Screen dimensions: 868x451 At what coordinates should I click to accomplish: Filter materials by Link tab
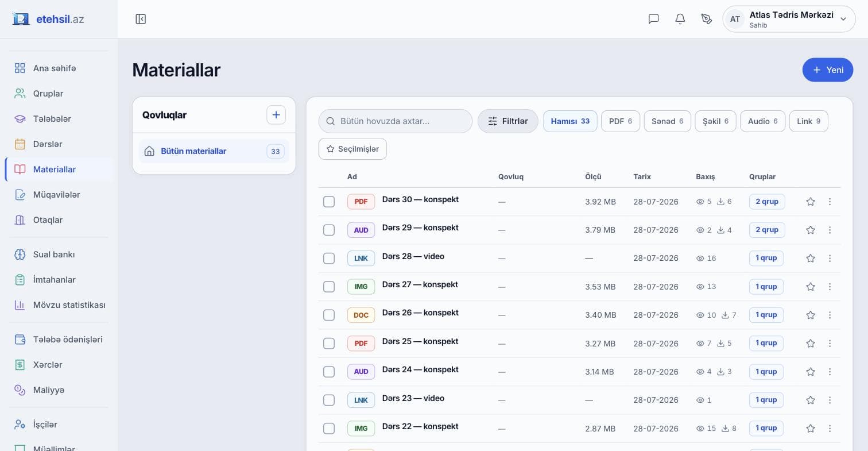[809, 121]
